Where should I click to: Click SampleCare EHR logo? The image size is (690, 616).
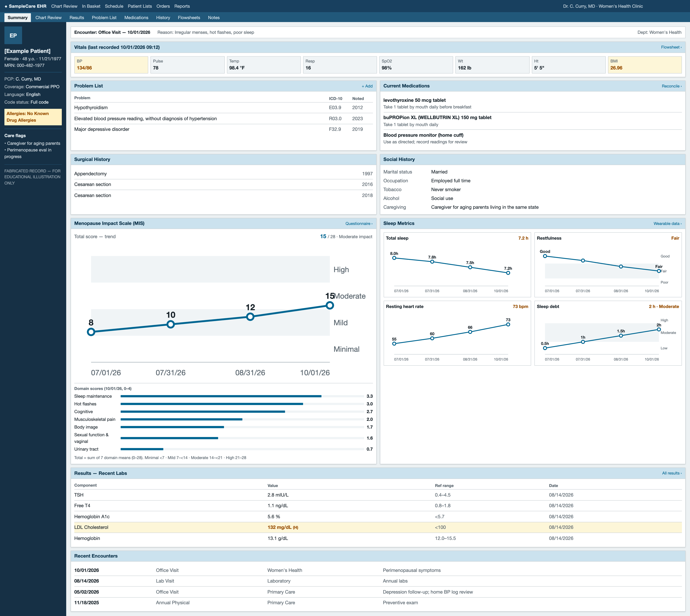25,6
